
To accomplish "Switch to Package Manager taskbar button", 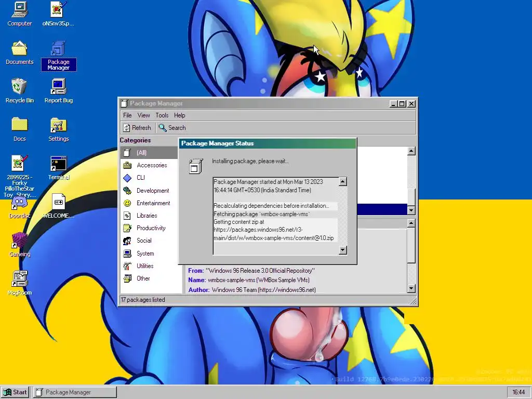I will click(75, 392).
